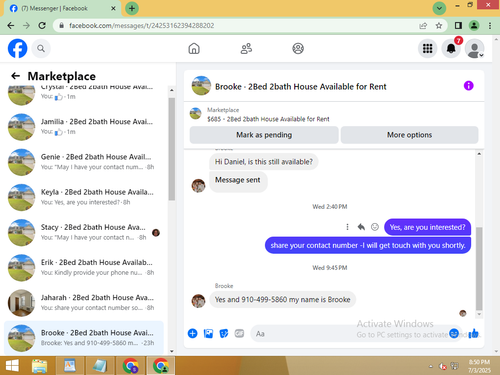Open Jamilia conversation
Viewport: 500px width, 375px height.
click(x=84, y=127)
